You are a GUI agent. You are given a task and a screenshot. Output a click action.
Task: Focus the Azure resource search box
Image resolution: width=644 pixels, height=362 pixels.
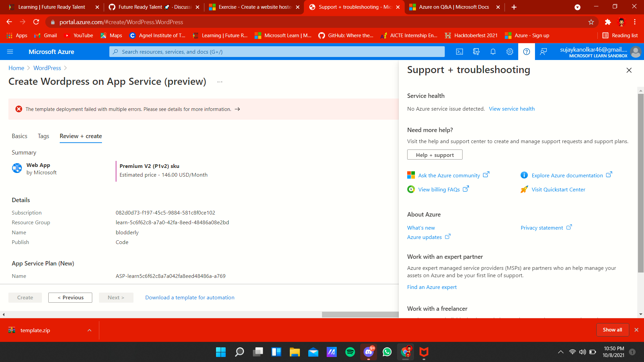point(277,52)
